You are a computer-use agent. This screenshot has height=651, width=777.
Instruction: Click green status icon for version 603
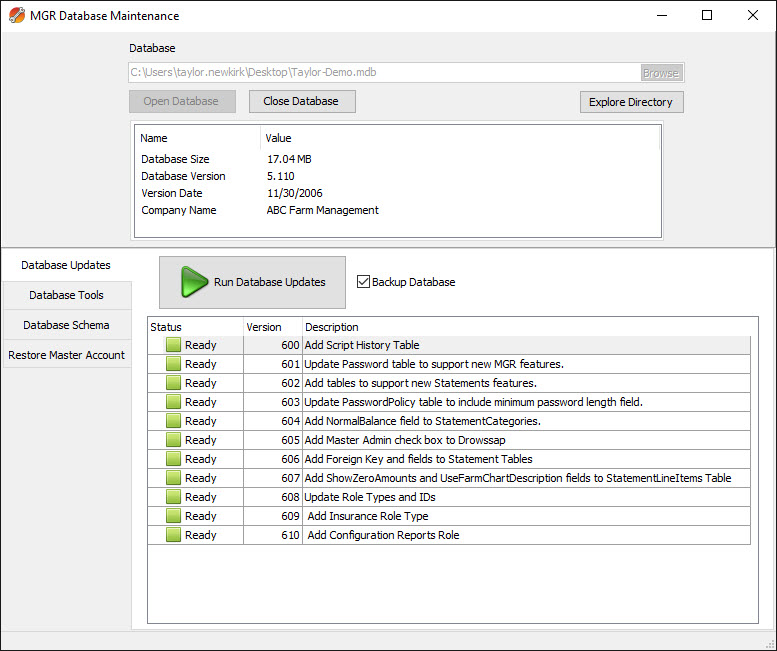point(173,402)
